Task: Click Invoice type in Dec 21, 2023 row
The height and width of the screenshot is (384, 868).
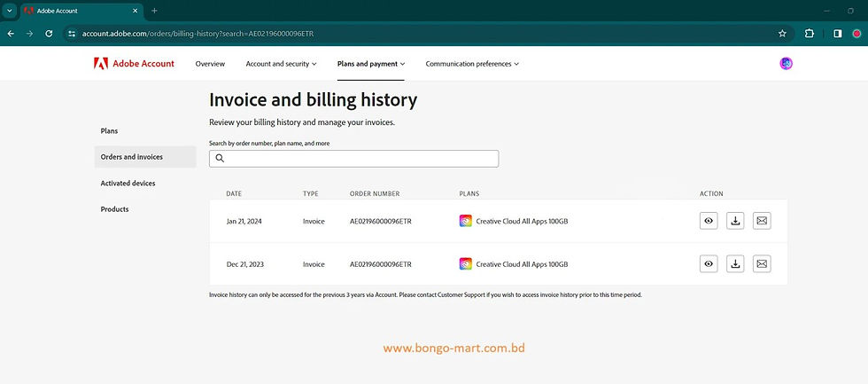Action: click(x=314, y=264)
